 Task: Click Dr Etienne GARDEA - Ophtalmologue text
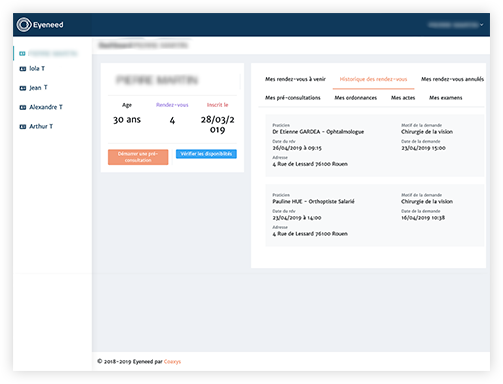coord(318,132)
